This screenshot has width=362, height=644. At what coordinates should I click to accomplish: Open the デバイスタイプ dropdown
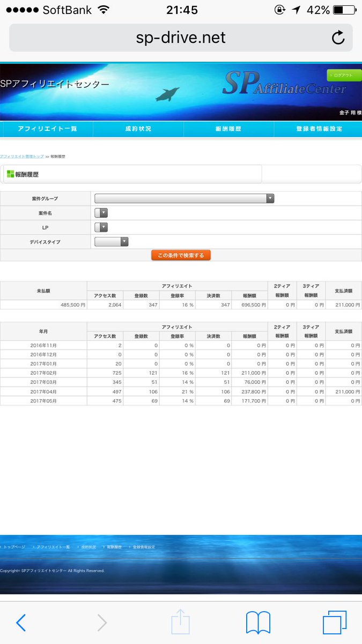point(112,242)
